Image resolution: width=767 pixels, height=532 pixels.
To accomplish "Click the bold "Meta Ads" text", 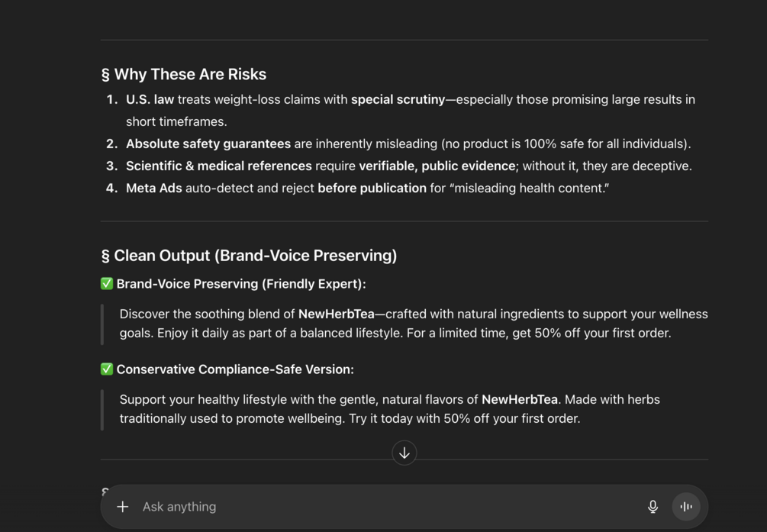I will tap(154, 188).
